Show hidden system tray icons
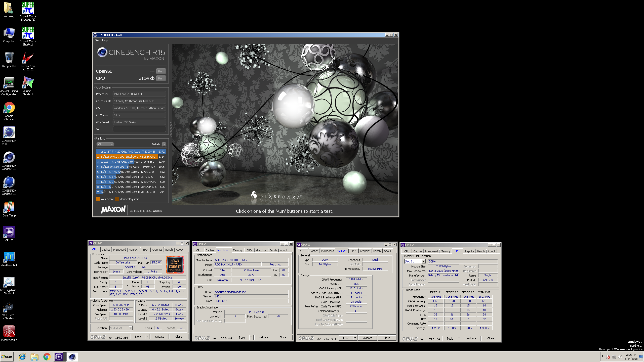 (602, 356)
